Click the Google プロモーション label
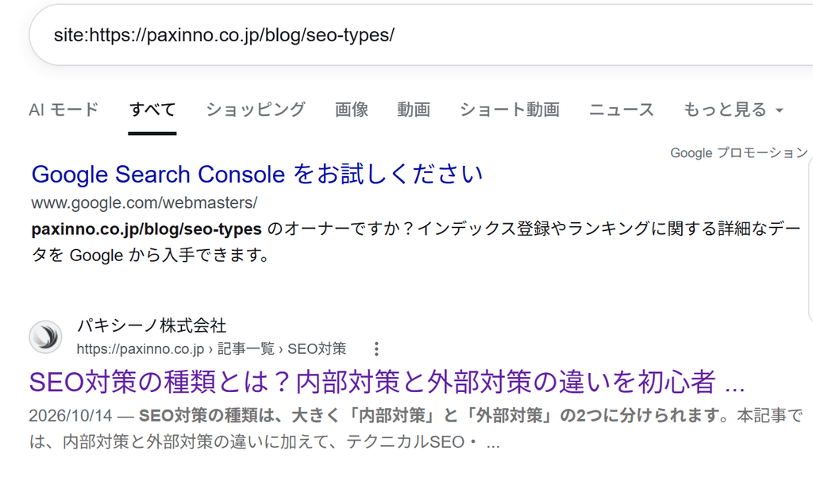 [739, 153]
